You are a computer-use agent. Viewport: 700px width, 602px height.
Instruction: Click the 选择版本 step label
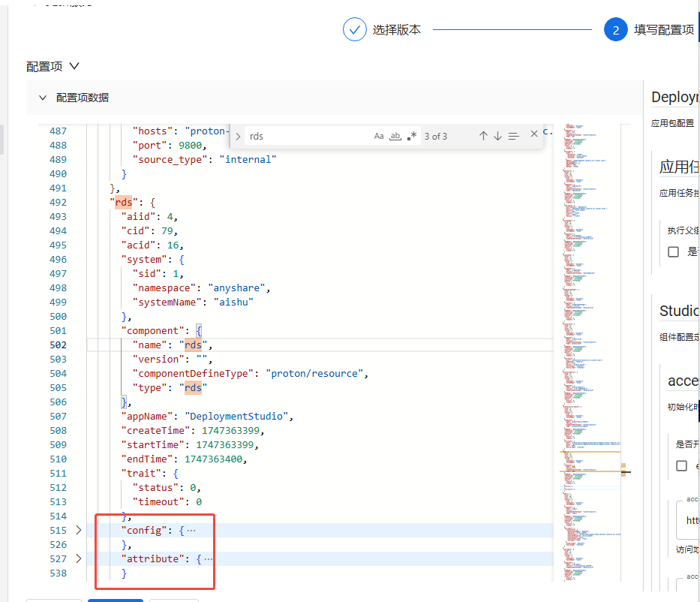pyautogui.click(x=396, y=30)
